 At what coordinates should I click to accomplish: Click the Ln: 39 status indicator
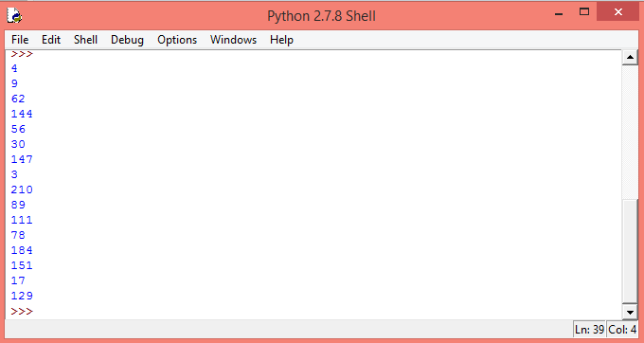(x=589, y=330)
